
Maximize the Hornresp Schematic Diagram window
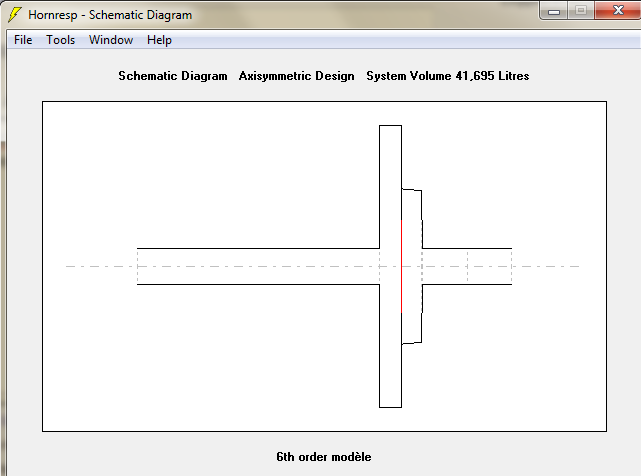581,11
